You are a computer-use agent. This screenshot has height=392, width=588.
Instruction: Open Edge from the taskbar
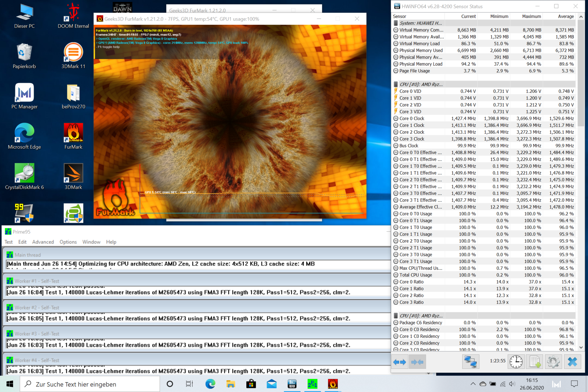click(210, 384)
